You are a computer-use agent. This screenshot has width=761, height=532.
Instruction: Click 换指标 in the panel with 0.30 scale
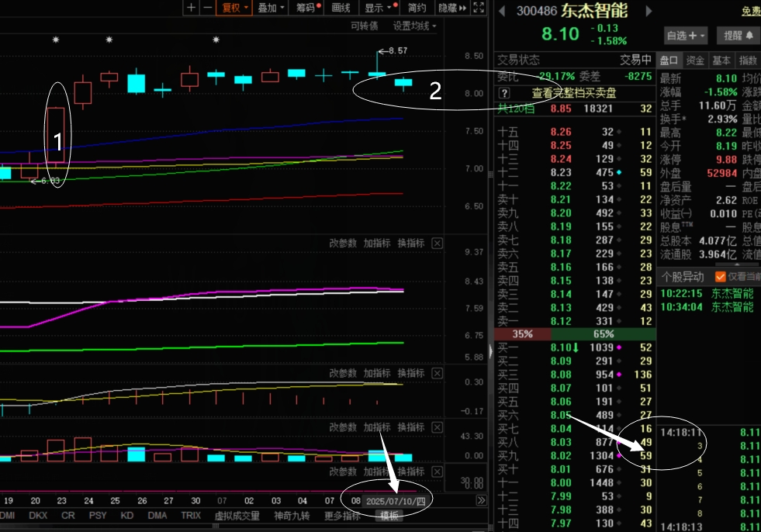pos(411,373)
